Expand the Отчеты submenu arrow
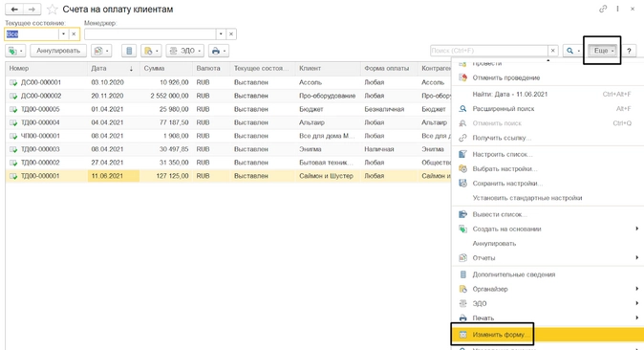644x350 pixels. tap(636, 257)
